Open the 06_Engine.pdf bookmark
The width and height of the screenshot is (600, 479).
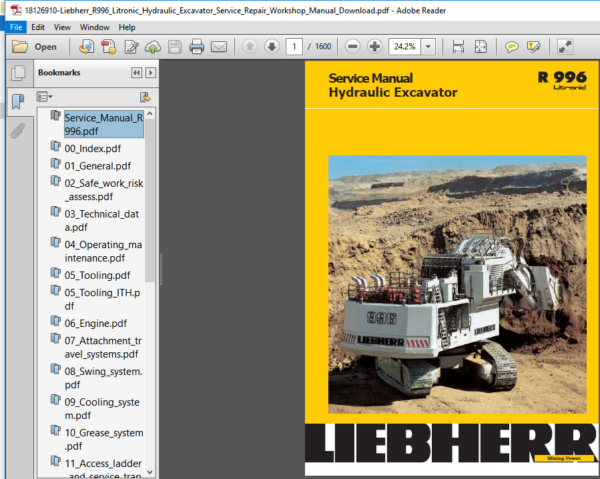(96, 324)
